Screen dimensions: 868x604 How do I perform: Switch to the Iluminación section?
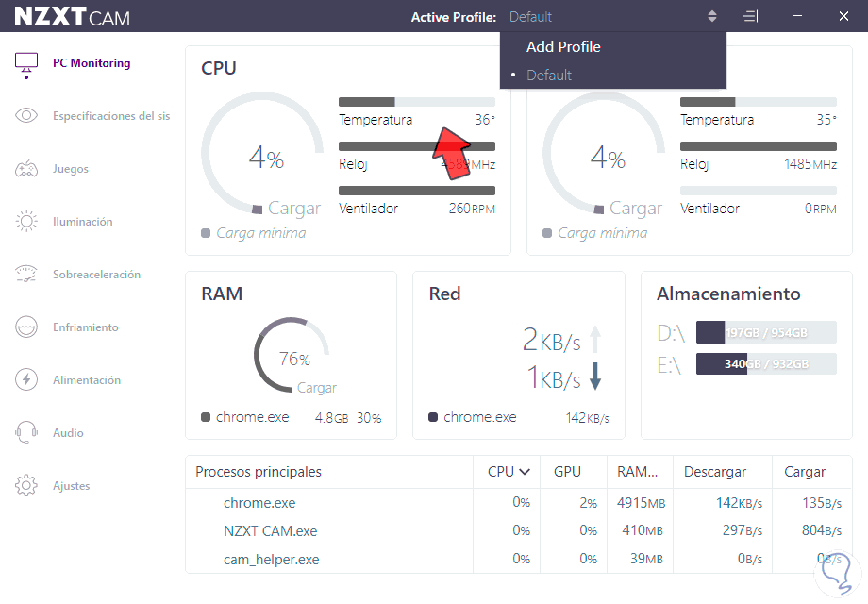[x=82, y=222]
